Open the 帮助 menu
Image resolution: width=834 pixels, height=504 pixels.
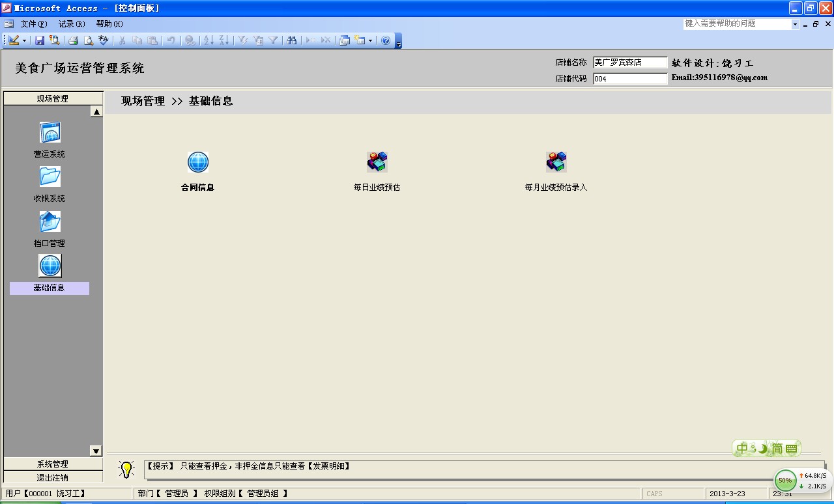pyautogui.click(x=109, y=24)
